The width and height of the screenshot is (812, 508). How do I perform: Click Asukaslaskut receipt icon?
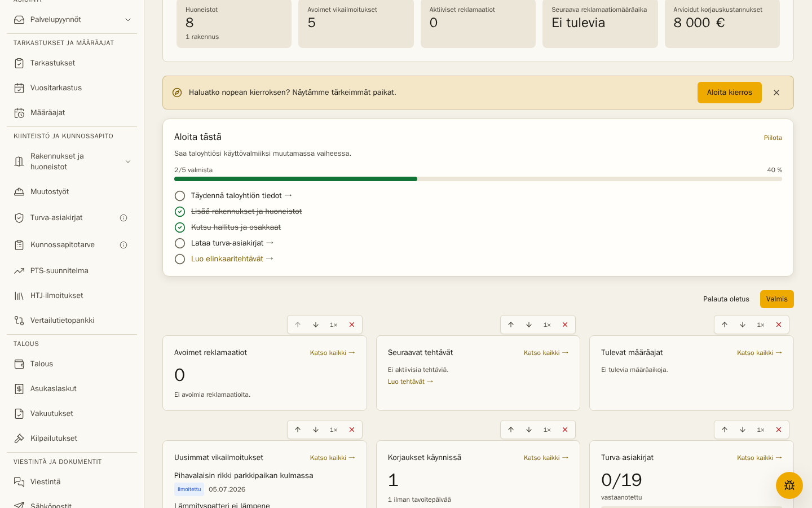pos(19,389)
